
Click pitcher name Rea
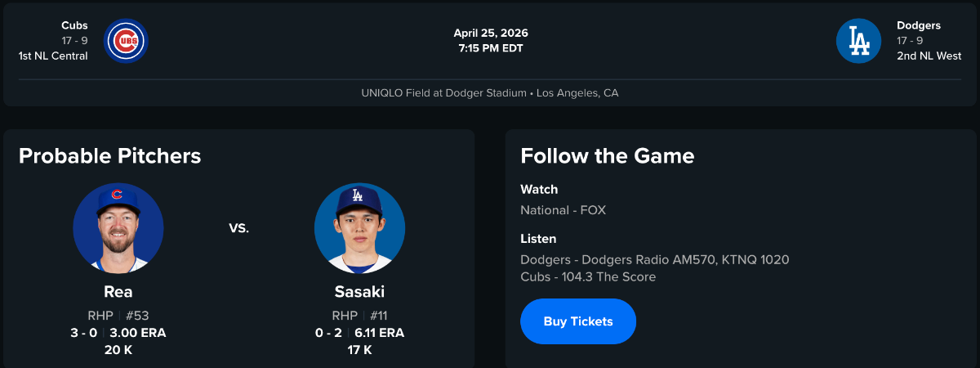pyautogui.click(x=118, y=292)
